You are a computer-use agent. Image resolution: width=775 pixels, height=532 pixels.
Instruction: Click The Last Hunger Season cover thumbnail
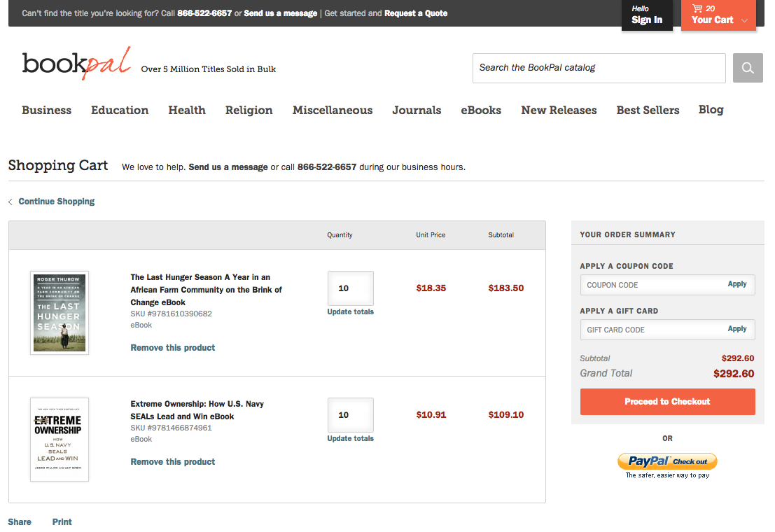60,313
